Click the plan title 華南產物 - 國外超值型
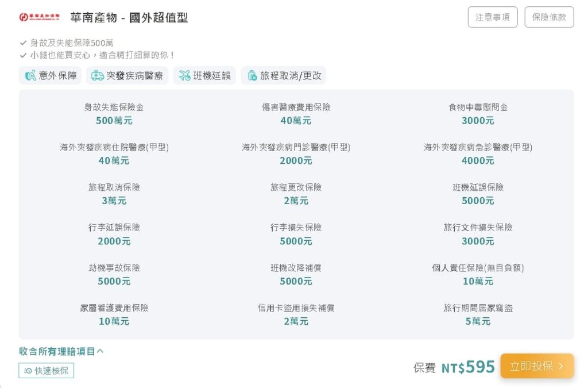This screenshot has width=588, height=388. pos(129,18)
